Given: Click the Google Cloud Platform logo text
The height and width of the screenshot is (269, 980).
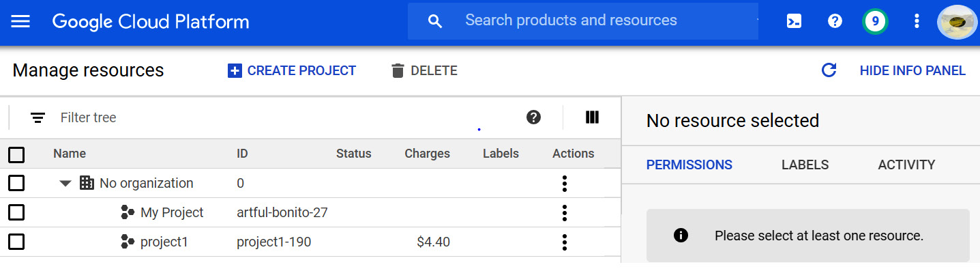Looking at the screenshot, I should (151, 22).
